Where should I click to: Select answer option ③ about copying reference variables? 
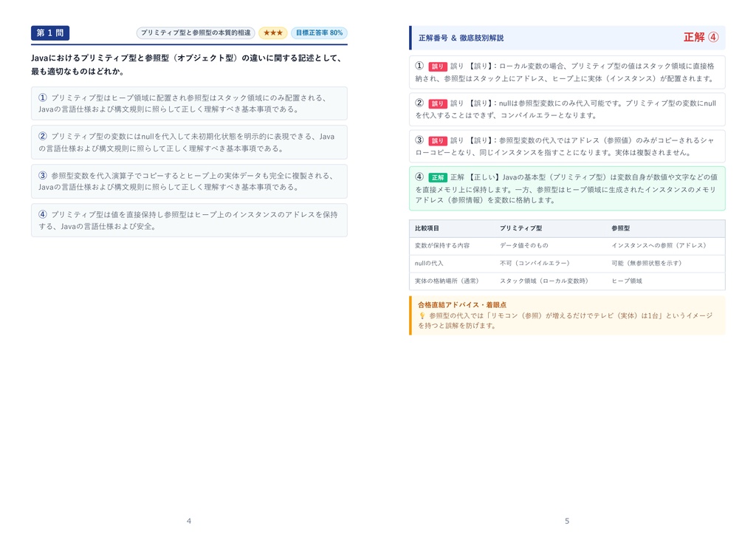(189, 182)
